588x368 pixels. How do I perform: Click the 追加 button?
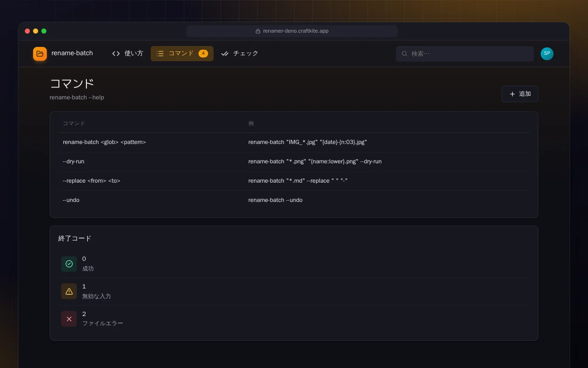coord(520,94)
